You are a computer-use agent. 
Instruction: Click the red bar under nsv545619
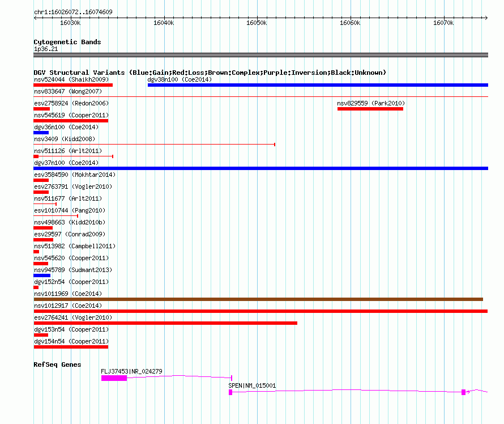pos(71,121)
